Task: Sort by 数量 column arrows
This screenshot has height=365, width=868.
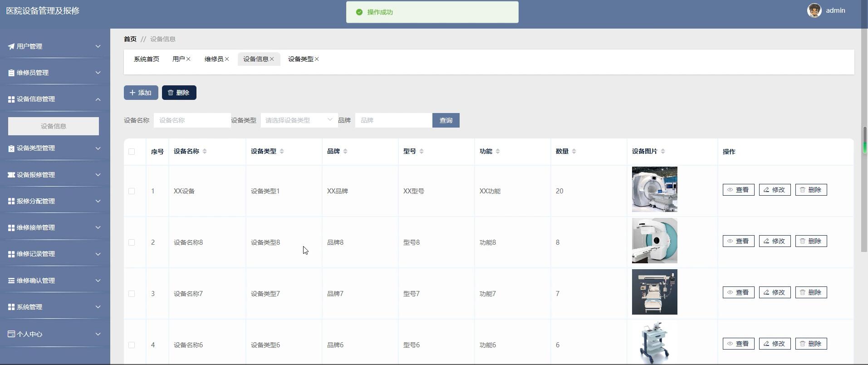Action: [574, 151]
